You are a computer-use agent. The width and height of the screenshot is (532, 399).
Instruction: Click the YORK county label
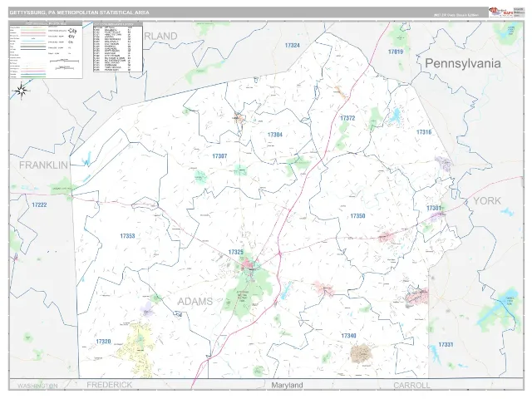487,201
